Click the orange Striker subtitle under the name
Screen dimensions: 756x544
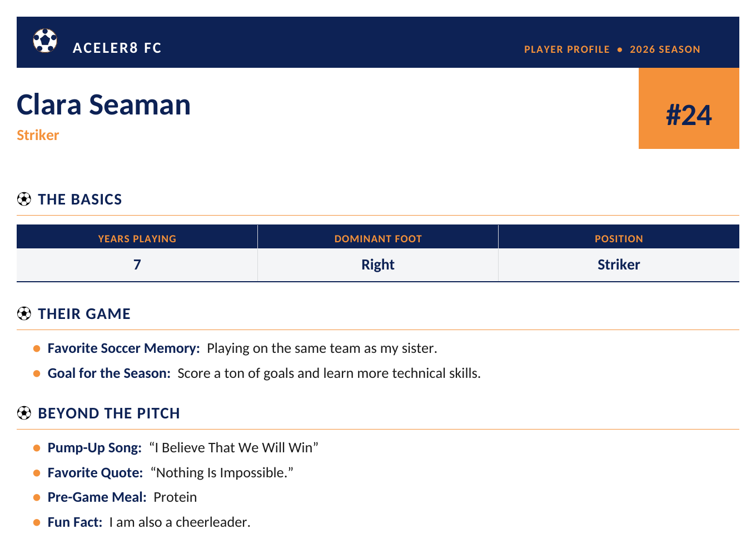pyautogui.click(x=38, y=135)
